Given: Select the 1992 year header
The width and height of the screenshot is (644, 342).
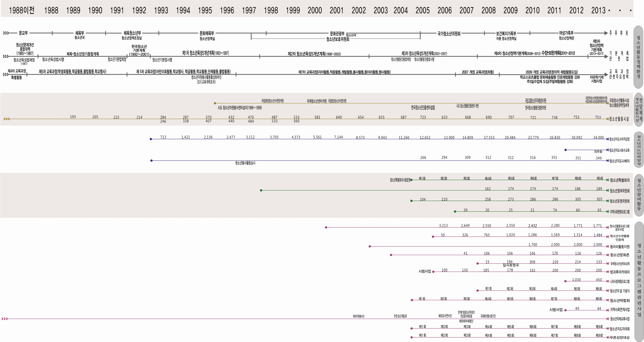Looking at the screenshot, I should click(139, 10).
